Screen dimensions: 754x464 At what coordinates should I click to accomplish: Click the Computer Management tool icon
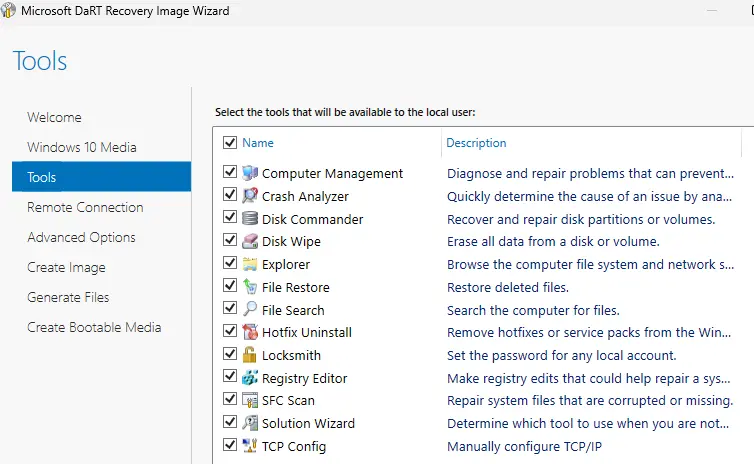pos(250,173)
